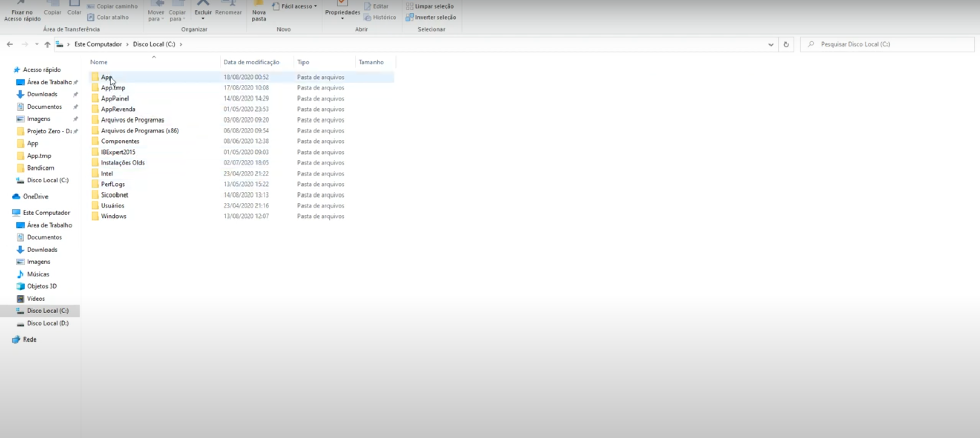Open the Fácil acesso dropdown
The height and width of the screenshot is (438, 980).
point(295,6)
